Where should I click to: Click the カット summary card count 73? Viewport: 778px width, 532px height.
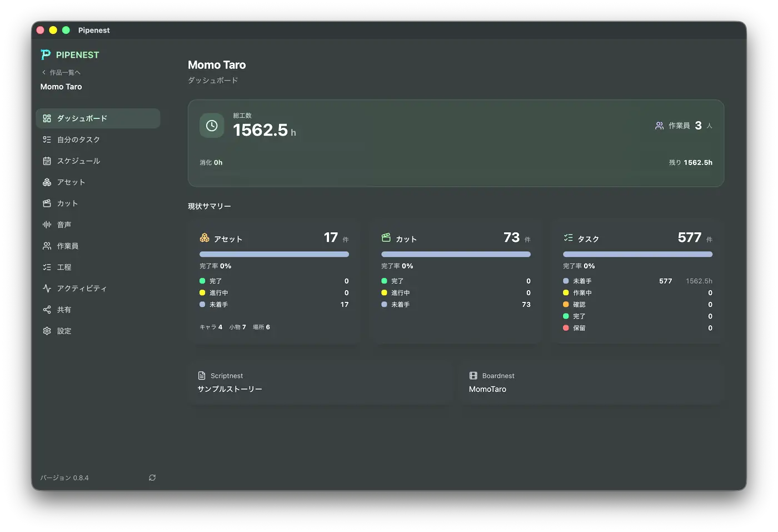[x=512, y=238]
